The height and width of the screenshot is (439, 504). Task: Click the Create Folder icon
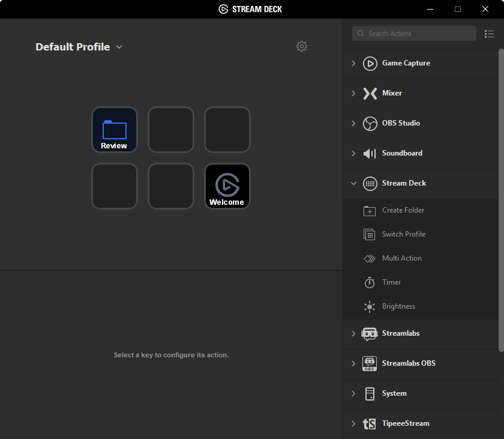[370, 211]
